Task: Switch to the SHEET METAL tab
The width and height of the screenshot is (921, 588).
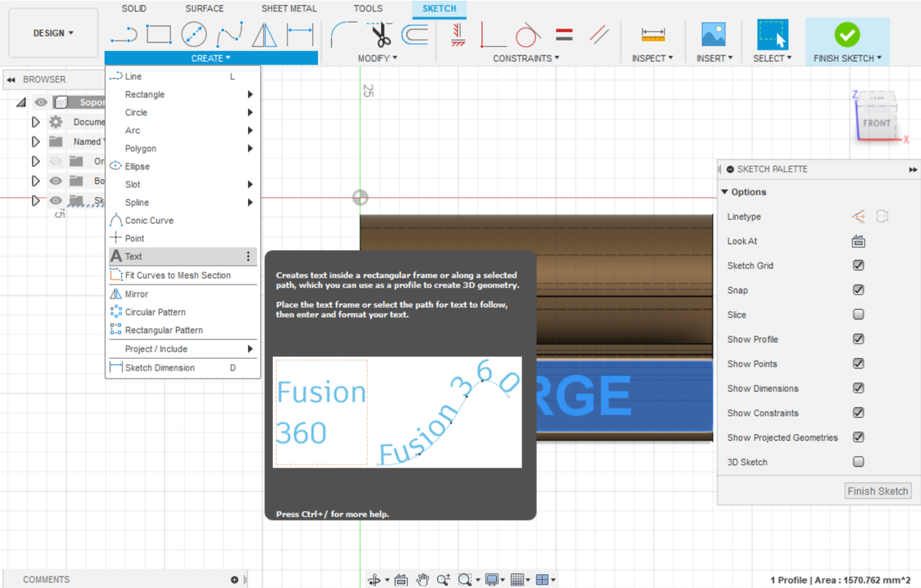Action: (x=289, y=9)
